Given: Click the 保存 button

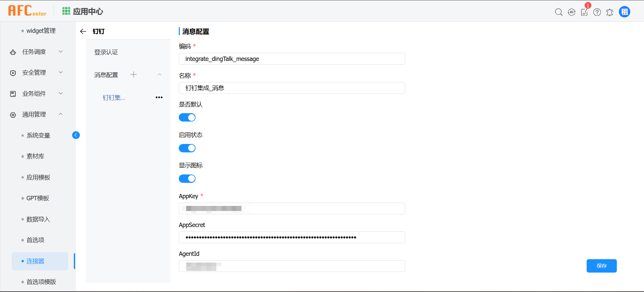Looking at the screenshot, I should [x=601, y=266].
